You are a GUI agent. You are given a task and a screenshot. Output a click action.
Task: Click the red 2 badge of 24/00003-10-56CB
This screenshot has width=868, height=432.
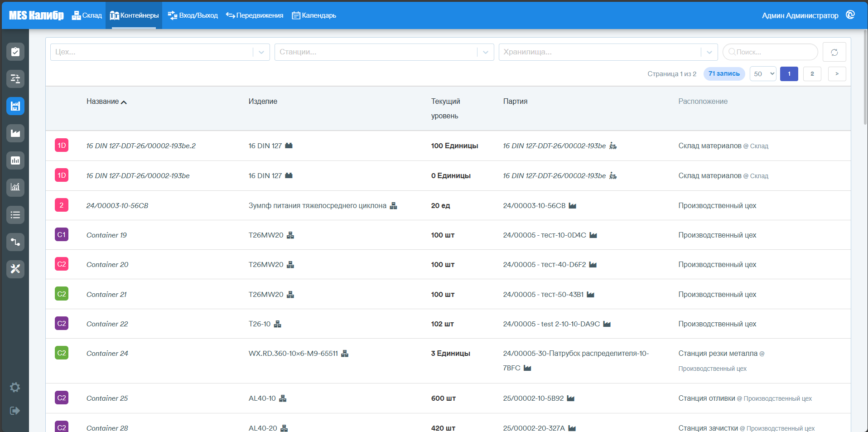tap(62, 205)
